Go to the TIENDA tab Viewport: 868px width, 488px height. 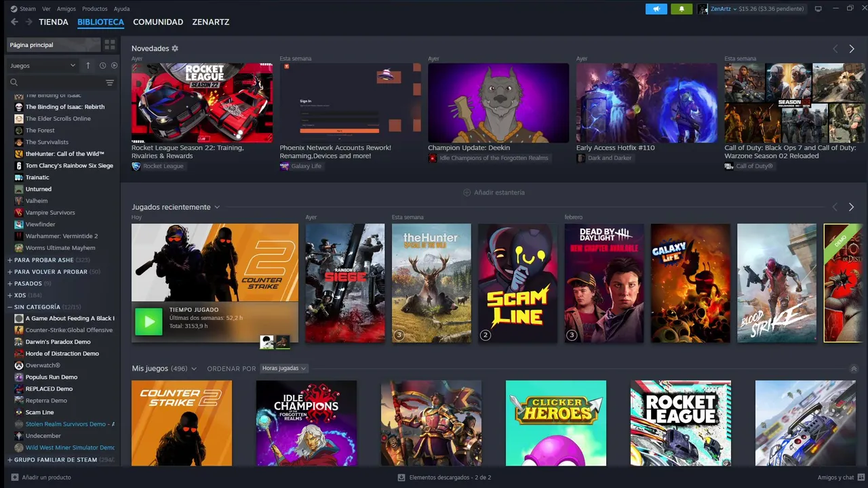54,22
